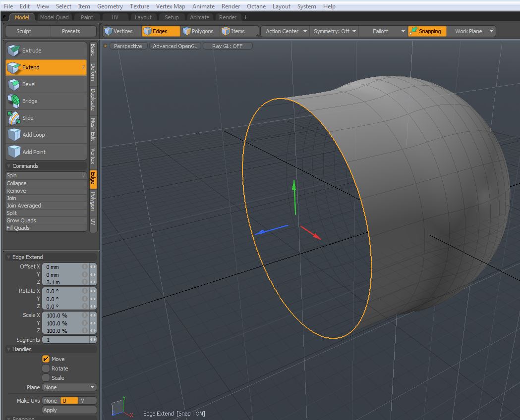This screenshot has width=520, height=420.
Task: Click the Rotate X keyframe circle
Action: 85,291
